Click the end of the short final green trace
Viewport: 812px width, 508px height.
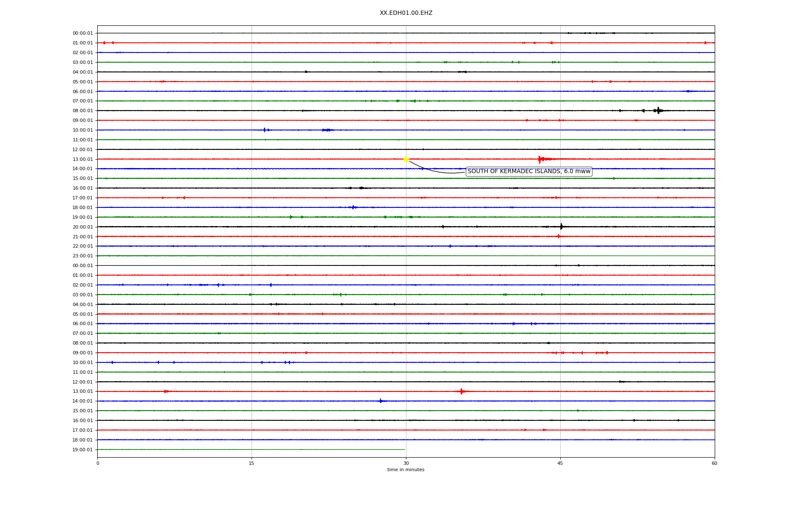pyautogui.click(x=404, y=449)
